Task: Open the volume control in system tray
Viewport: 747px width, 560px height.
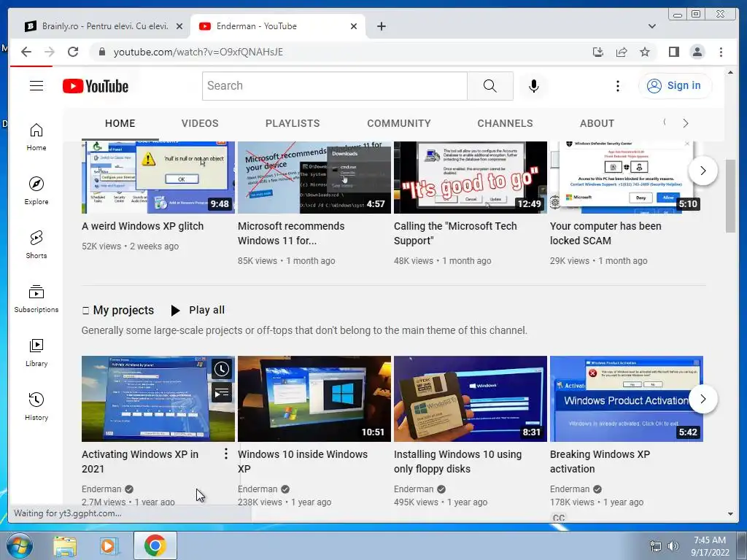Action: click(x=673, y=546)
